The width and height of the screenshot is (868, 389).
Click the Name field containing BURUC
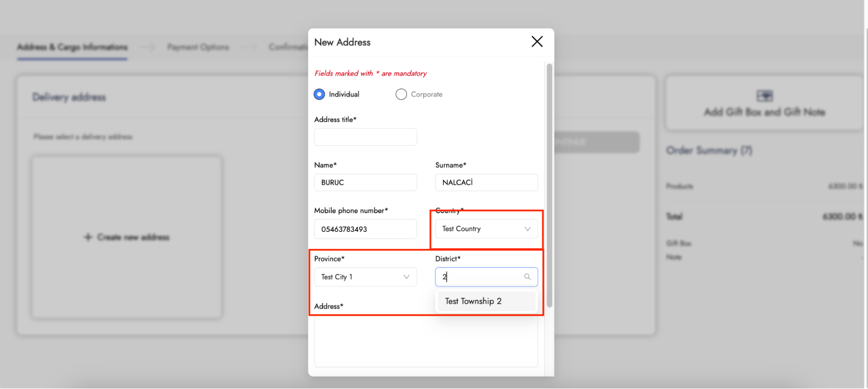[365, 182]
